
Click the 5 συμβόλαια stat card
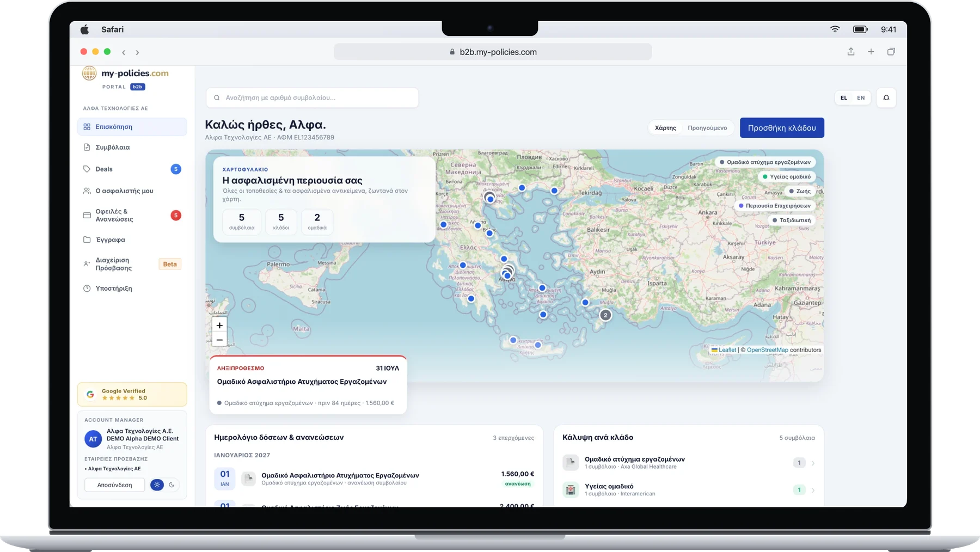242,222
